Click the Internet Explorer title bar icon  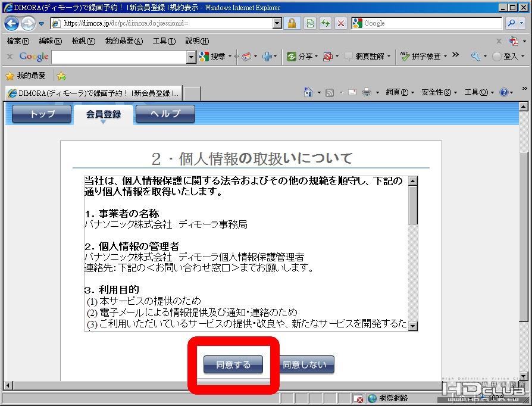(x=8, y=8)
